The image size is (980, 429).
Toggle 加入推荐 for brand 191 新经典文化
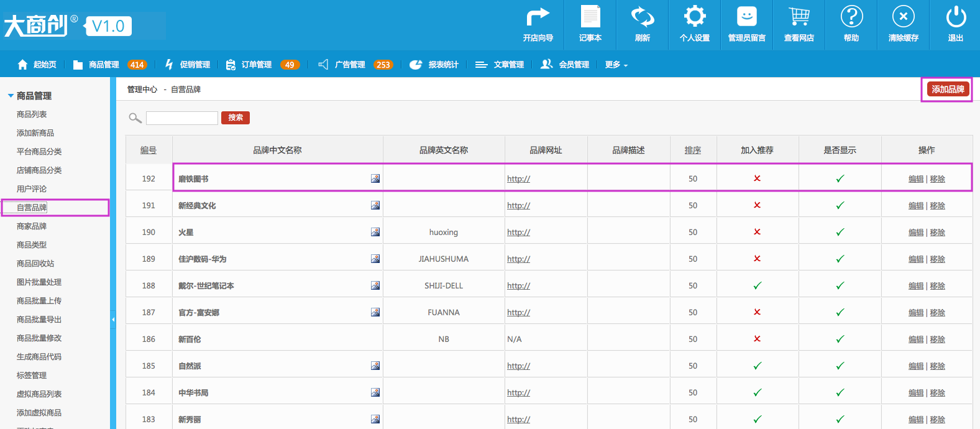pyautogui.click(x=757, y=205)
